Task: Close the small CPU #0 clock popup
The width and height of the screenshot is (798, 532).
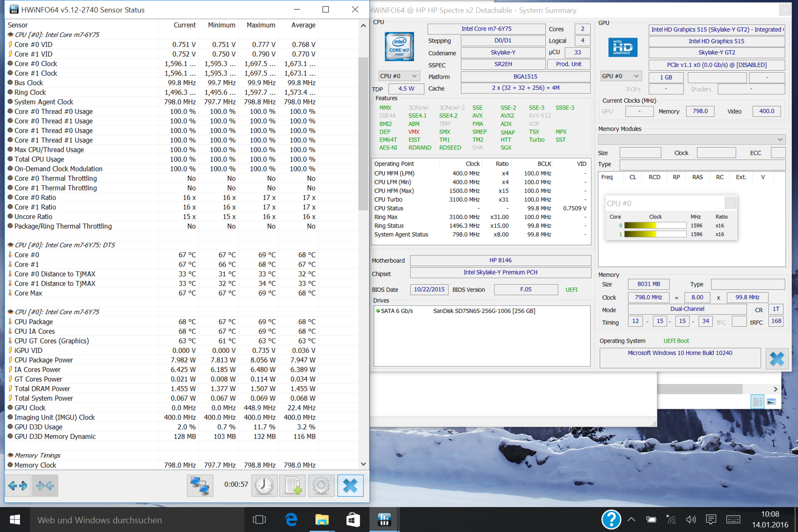Action: (x=731, y=203)
